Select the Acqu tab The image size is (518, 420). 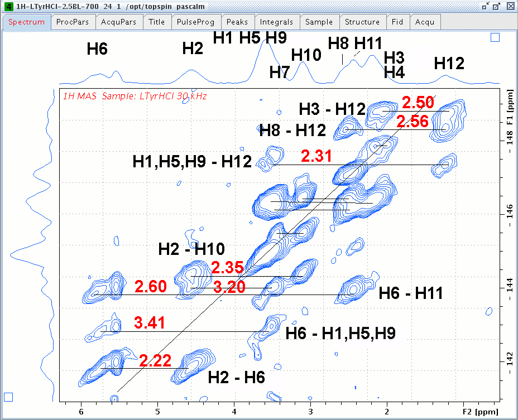click(425, 22)
